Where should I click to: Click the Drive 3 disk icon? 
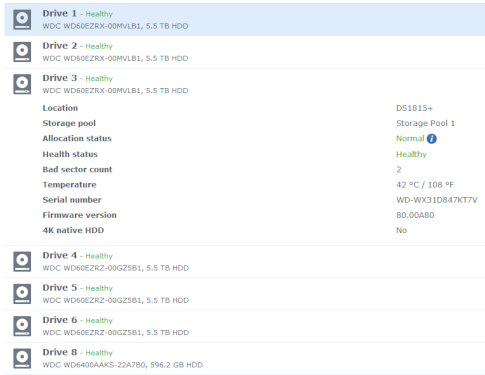22,84
